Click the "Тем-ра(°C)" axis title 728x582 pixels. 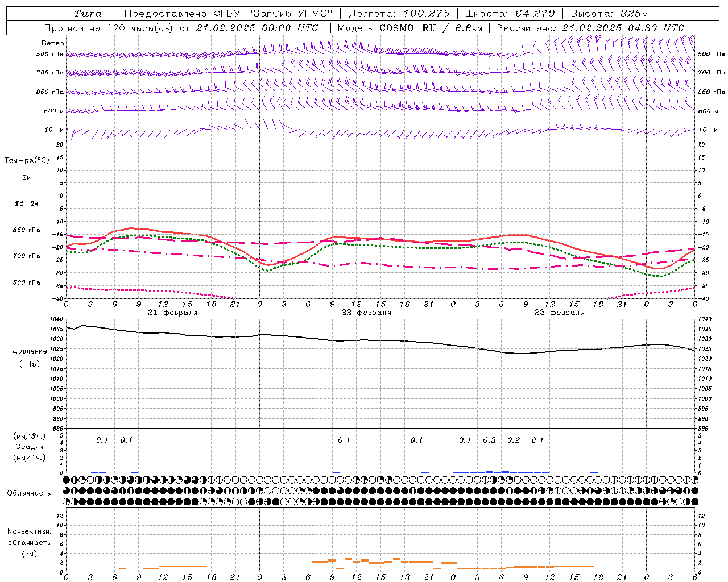27,161
